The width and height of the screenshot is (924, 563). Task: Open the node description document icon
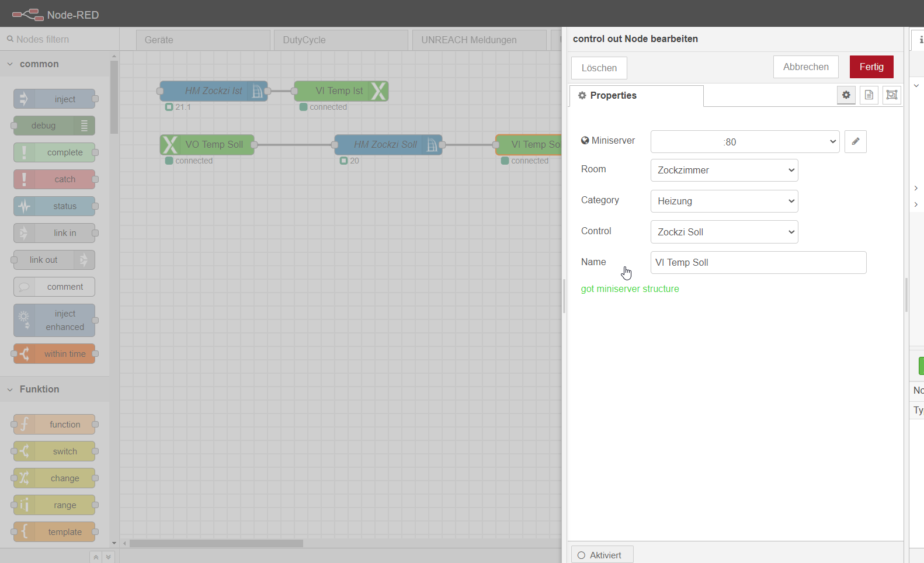pyautogui.click(x=869, y=95)
